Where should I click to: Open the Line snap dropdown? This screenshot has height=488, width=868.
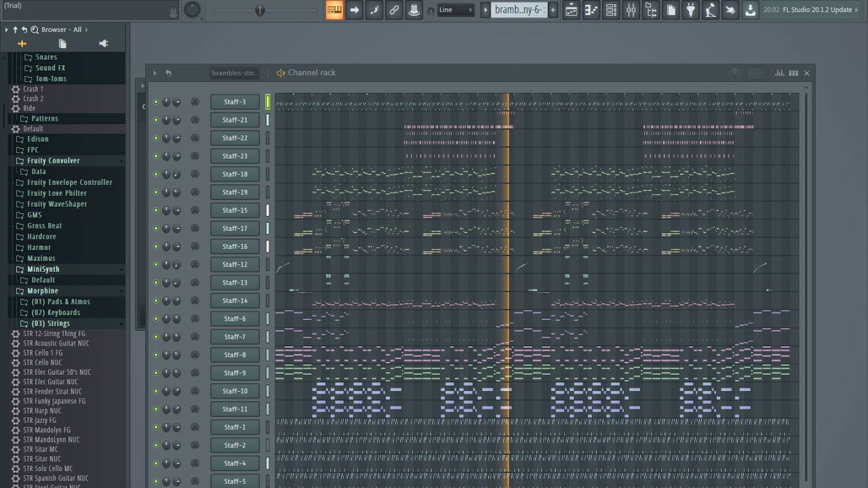tap(456, 9)
